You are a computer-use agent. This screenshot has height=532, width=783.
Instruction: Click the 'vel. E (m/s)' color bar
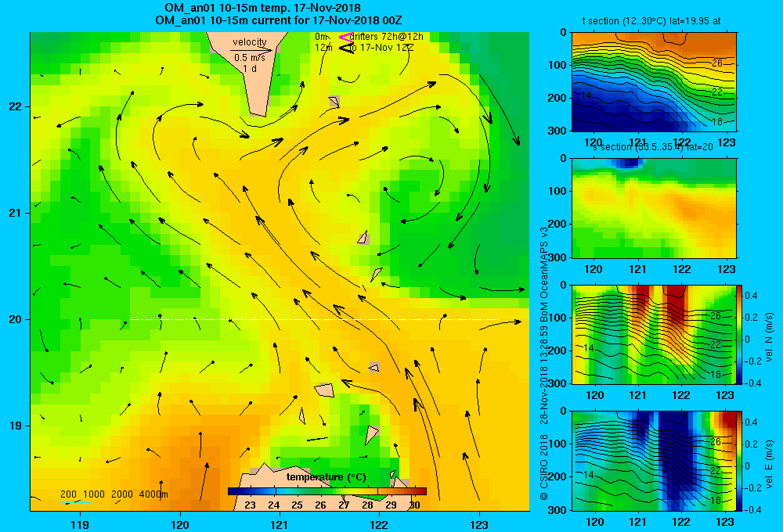[740, 461]
